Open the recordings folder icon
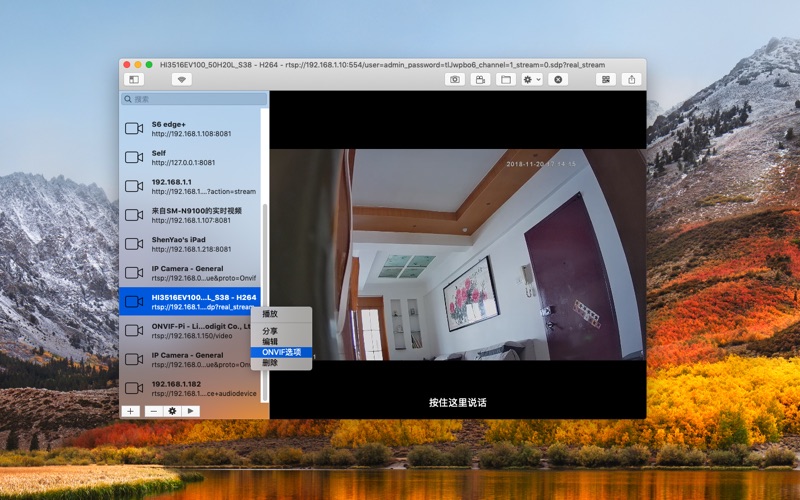Screen dimensions: 800x500 pos(506,79)
